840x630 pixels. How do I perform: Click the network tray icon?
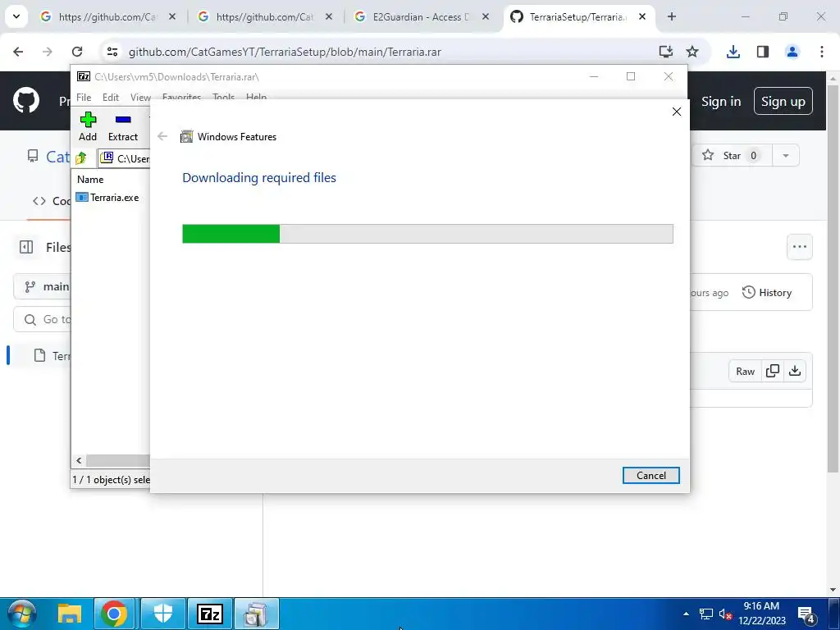(x=706, y=614)
